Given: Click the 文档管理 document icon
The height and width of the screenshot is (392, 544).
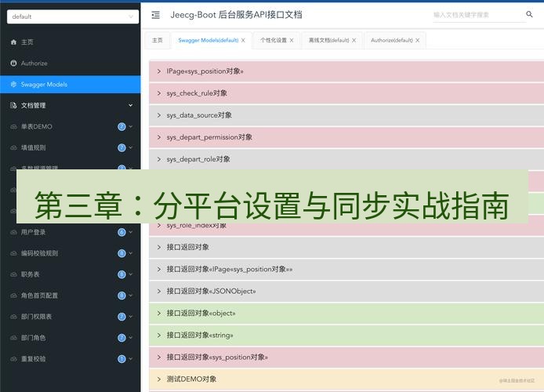Looking at the screenshot, I should 13,105.
